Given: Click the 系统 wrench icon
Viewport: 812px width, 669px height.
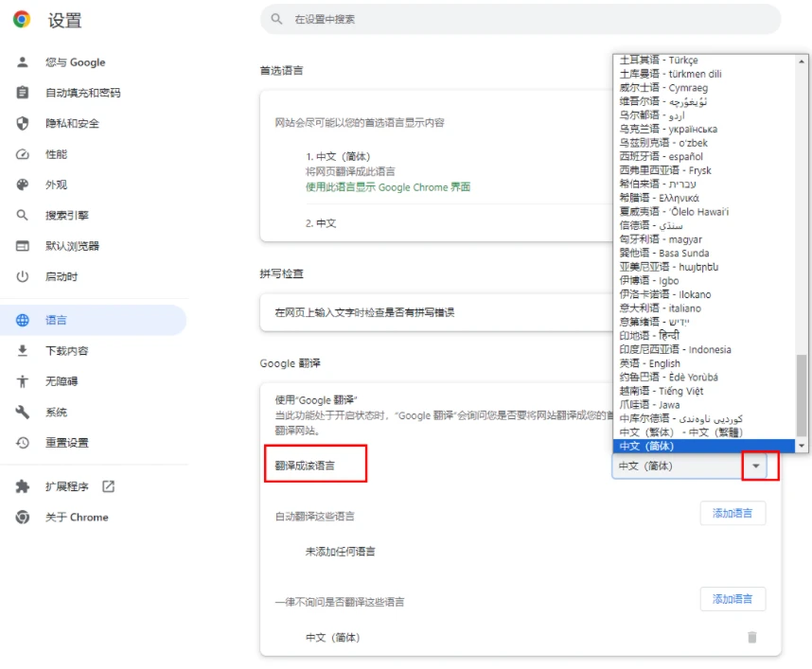Looking at the screenshot, I should tap(23, 413).
